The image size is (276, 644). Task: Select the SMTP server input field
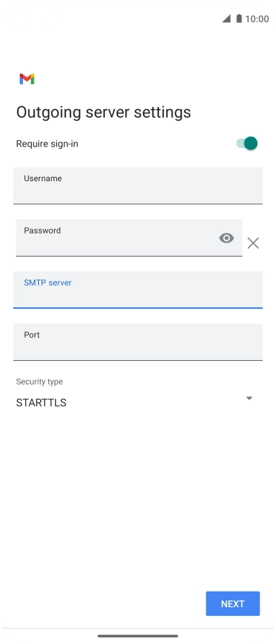pyautogui.click(x=138, y=290)
